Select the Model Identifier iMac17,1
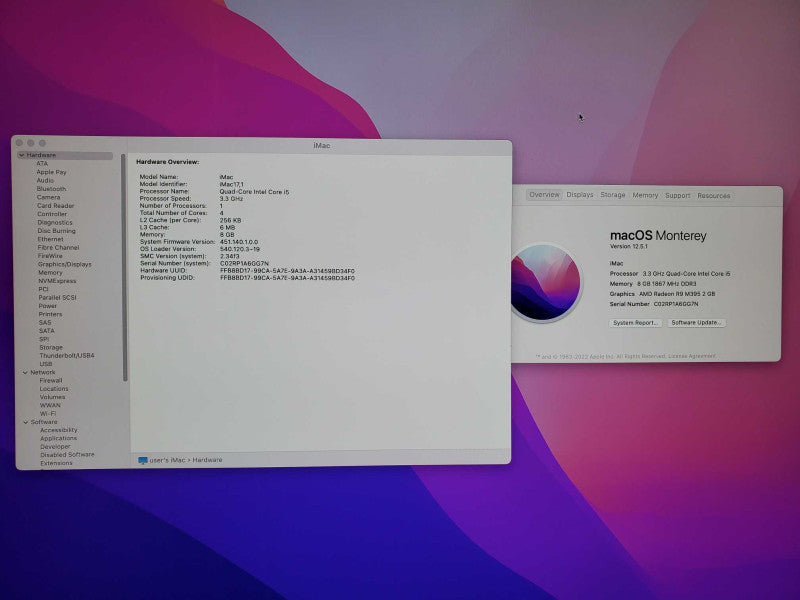The height and width of the screenshot is (600, 800). (232, 184)
